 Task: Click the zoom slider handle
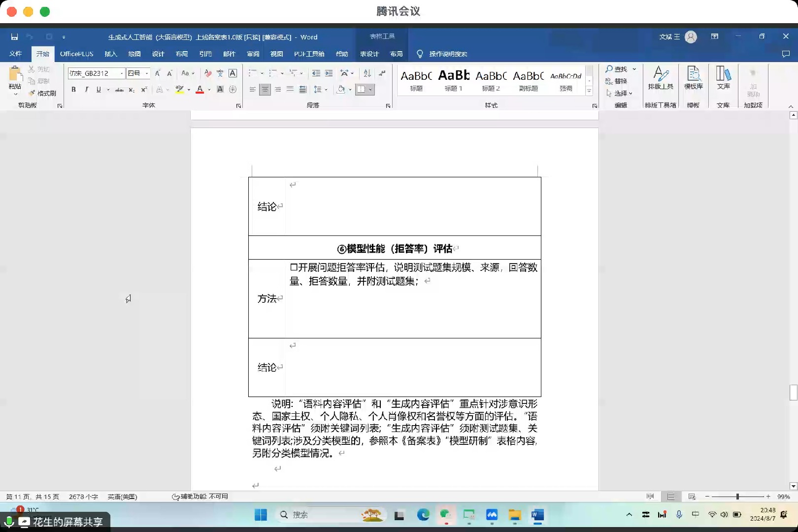tap(737, 497)
